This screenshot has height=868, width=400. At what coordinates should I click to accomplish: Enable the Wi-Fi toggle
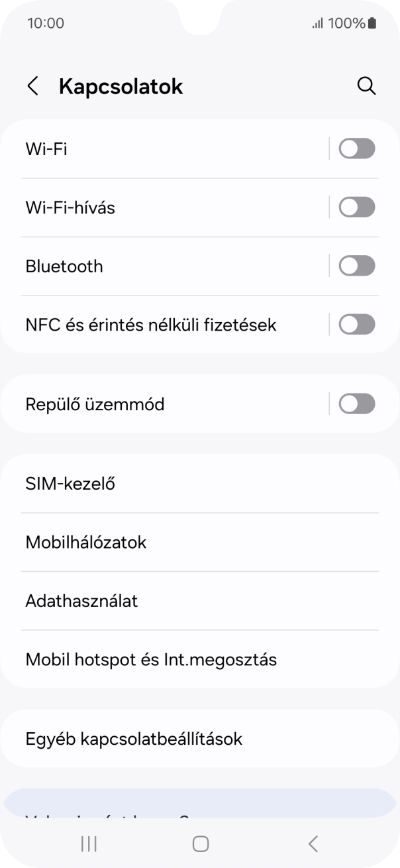[x=357, y=148]
